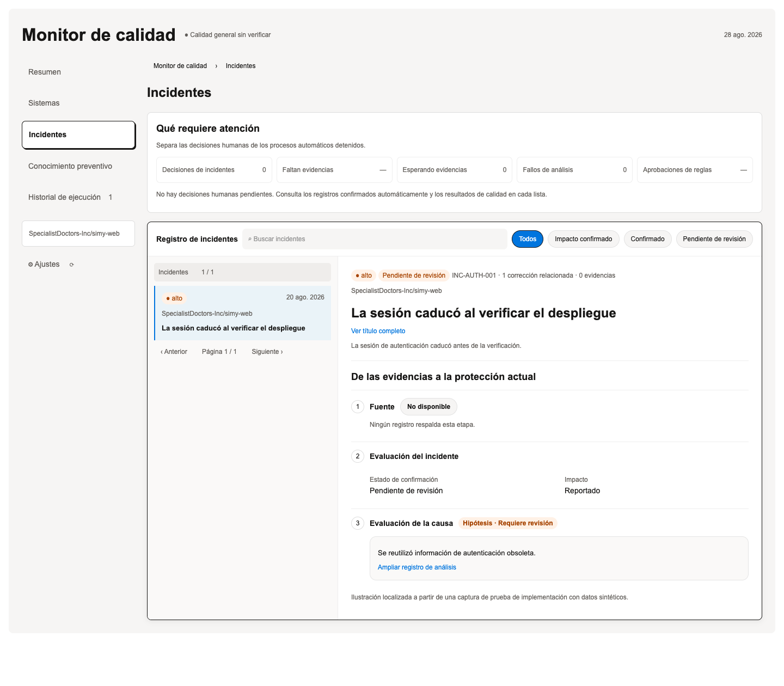Open the Decisiones de incidentes card
The height and width of the screenshot is (686, 784).
(214, 170)
